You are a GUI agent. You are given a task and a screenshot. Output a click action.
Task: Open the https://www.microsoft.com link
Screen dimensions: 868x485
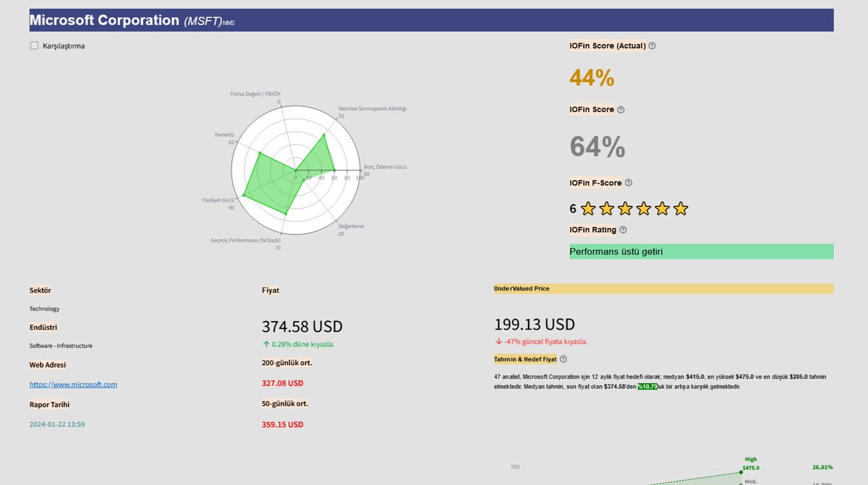tap(73, 385)
